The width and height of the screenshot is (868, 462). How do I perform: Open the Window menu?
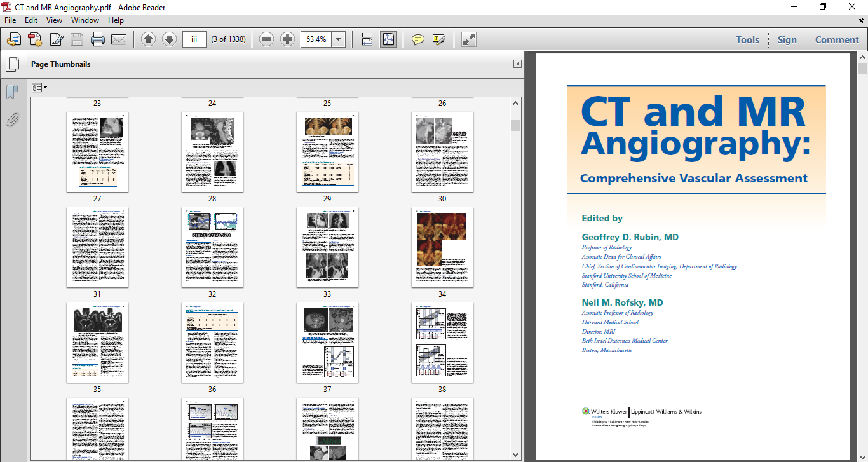click(85, 20)
